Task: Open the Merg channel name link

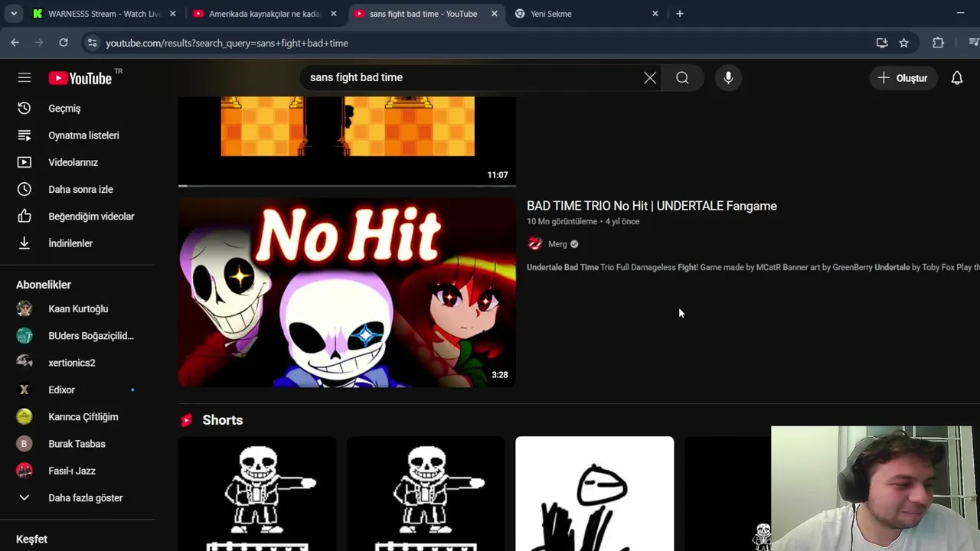Action: (x=557, y=244)
